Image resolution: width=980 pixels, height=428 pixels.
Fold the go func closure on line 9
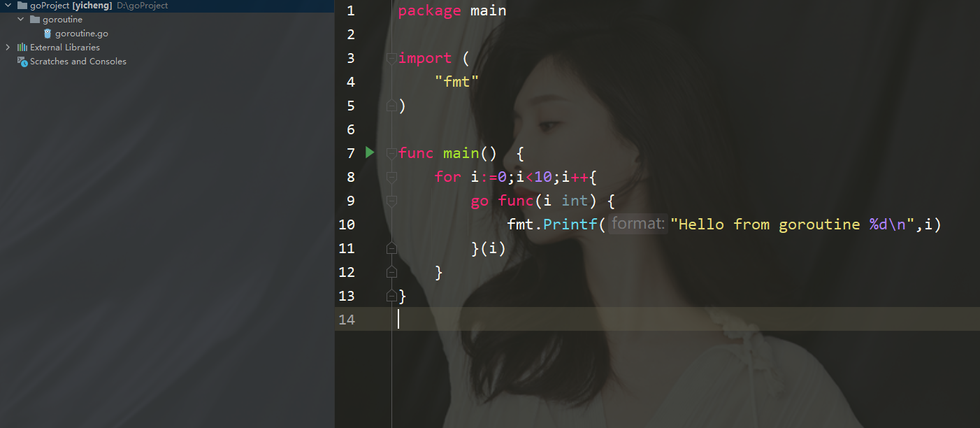click(x=391, y=201)
